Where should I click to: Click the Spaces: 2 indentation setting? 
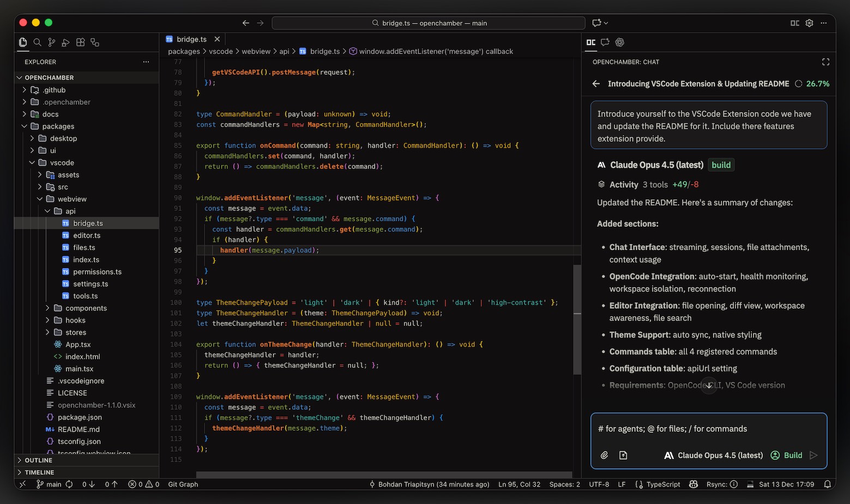(x=564, y=484)
